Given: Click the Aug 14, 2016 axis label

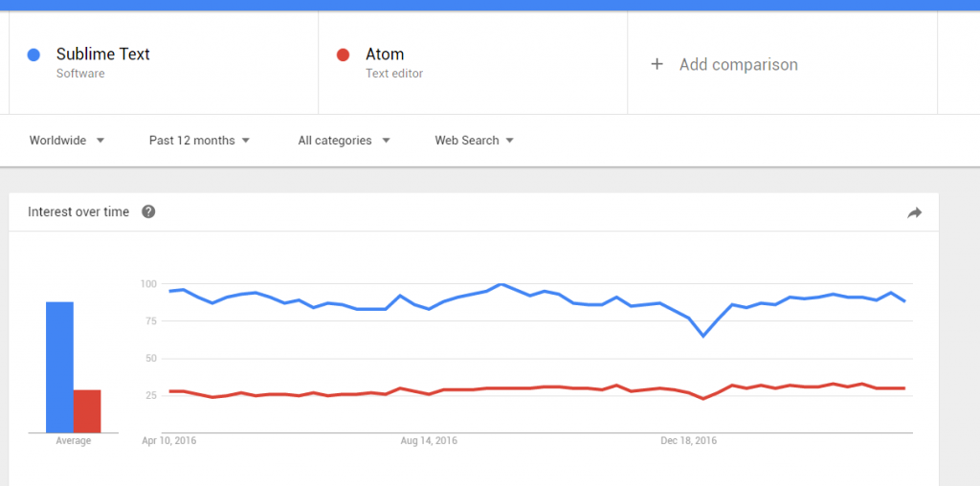Looking at the screenshot, I should click(x=429, y=441).
